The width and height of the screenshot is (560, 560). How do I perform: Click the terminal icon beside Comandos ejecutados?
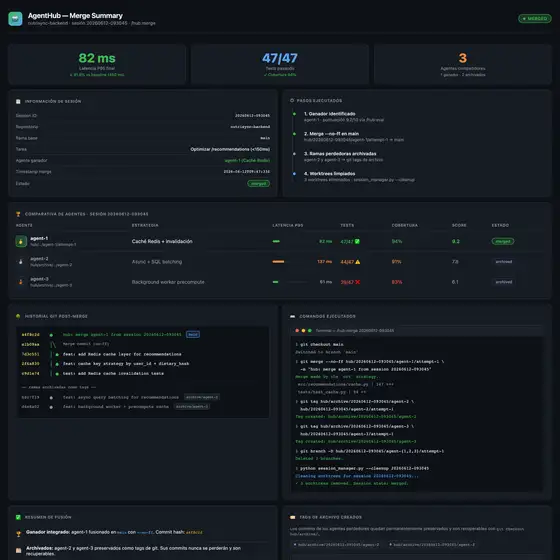[292, 316]
